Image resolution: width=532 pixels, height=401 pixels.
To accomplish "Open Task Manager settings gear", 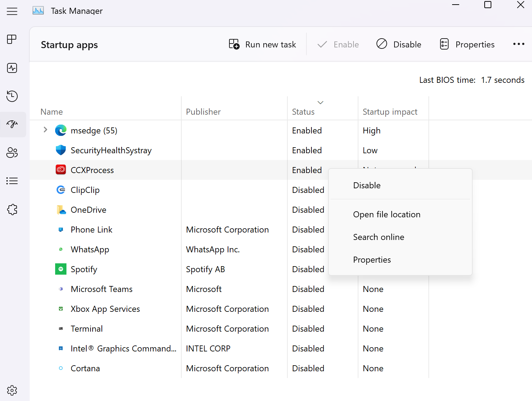I will (12, 390).
